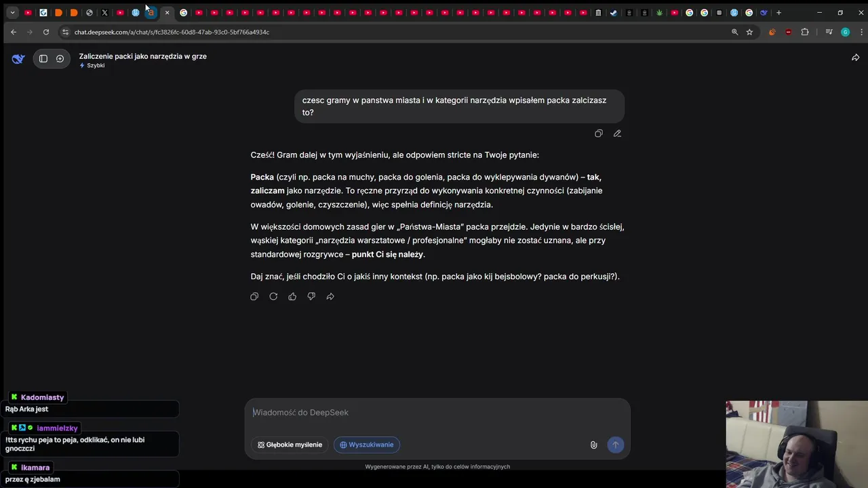Share the conversation via the top-right arrow icon
The width and height of the screenshot is (868, 488).
coord(855,58)
